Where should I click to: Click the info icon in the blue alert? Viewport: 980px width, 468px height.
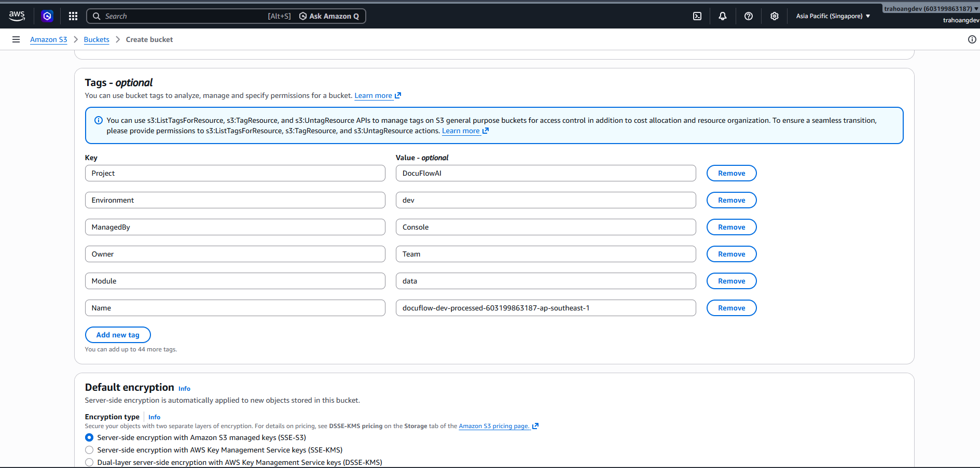tap(99, 120)
